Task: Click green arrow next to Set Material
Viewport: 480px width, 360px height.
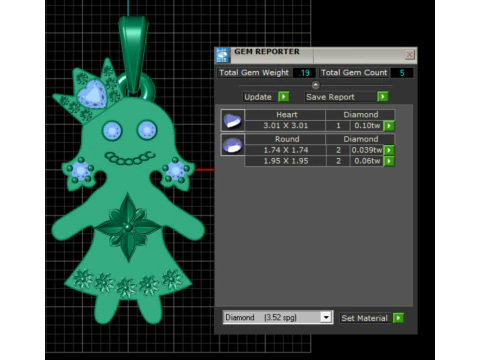Action: tap(398, 318)
